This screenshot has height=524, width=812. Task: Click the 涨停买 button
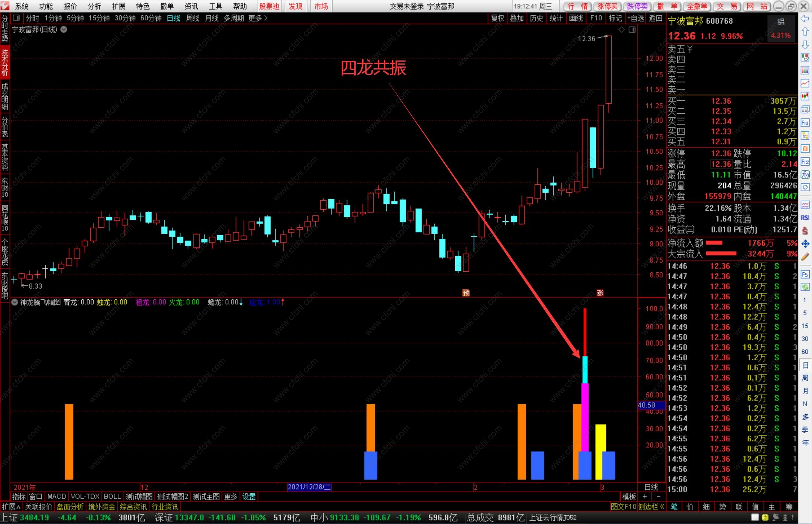click(607, 6)
